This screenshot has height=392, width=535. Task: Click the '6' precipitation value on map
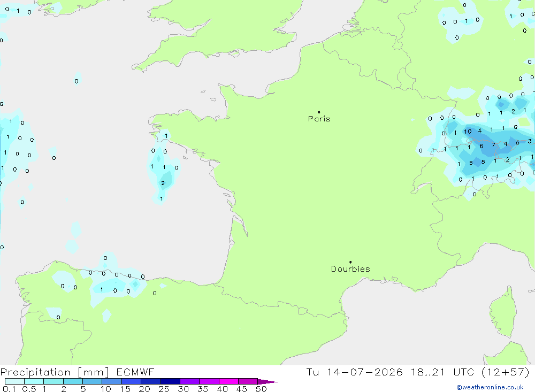(481, 146)
